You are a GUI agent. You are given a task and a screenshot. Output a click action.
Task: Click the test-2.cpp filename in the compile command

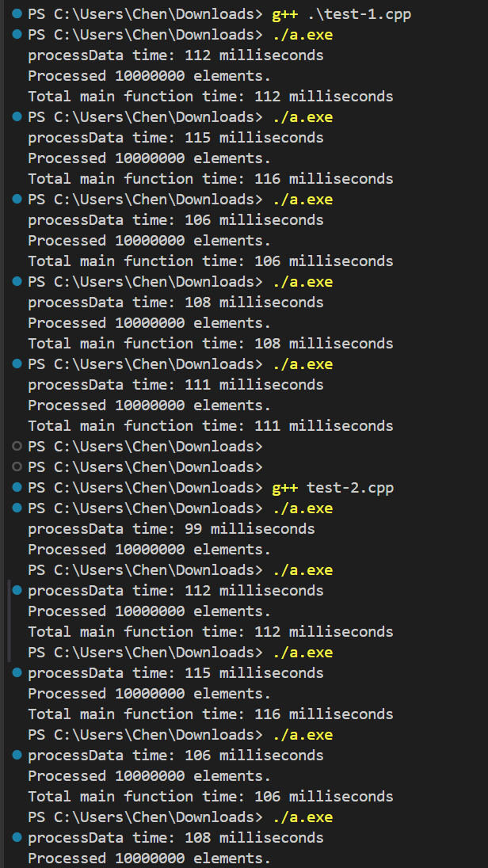click(350, 488)
